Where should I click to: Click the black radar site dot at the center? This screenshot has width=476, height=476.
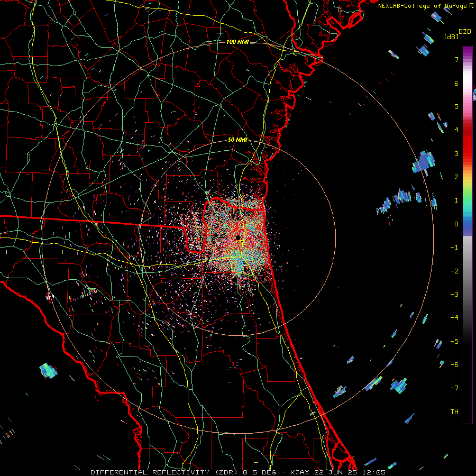pyautogui.click(x=238, y=237)
